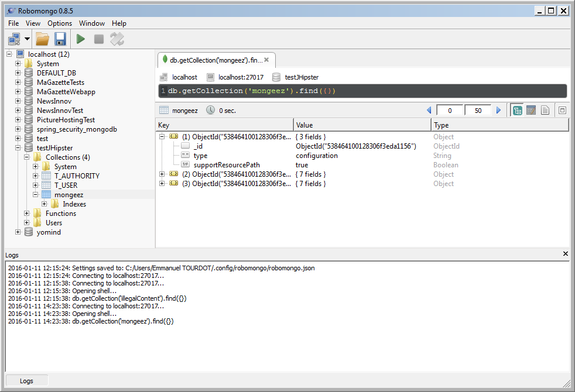
Task: Select the Functions folder
Action: point(61,213)
